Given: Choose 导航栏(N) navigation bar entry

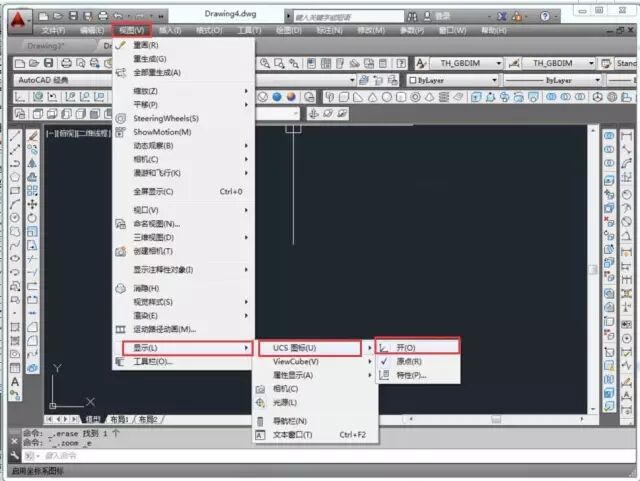Looking at the screenshot, I should 315,421.
